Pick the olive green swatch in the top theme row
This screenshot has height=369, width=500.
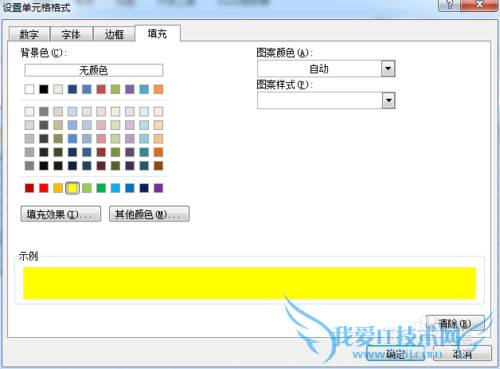point(115,89)
